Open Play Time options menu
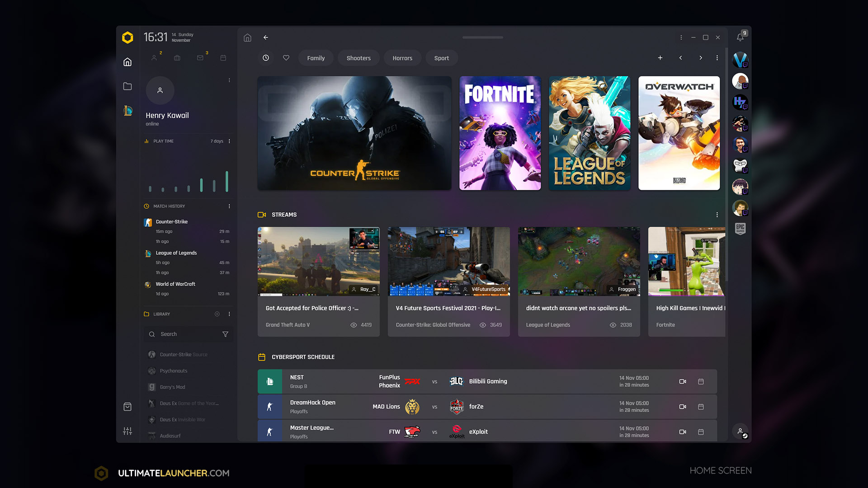The image size is (868, 488). point(229,141)
